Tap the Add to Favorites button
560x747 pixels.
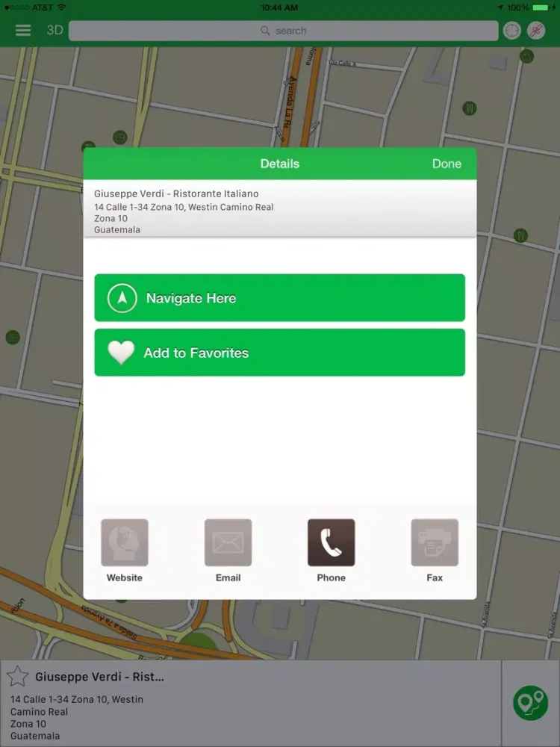279,353
